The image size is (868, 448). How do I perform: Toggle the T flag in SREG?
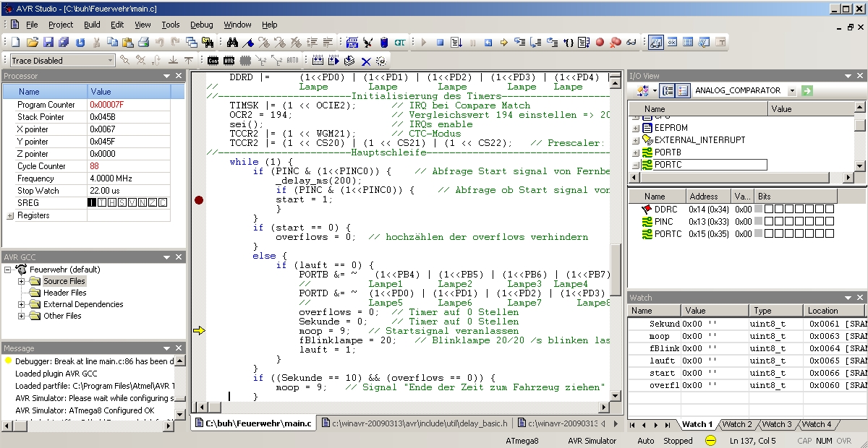coord(102,203)
